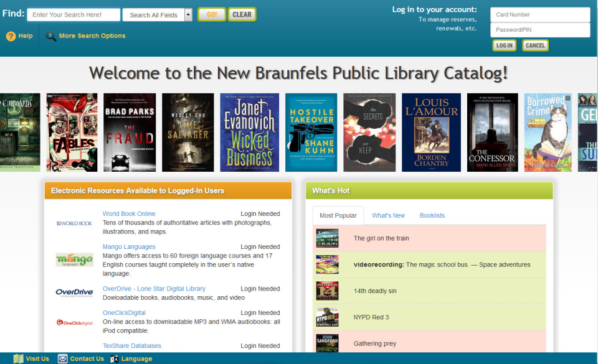Click the Card Number input field
This screenshot has width=598, height=364.
pyautogui.click(x=539, y=14)
